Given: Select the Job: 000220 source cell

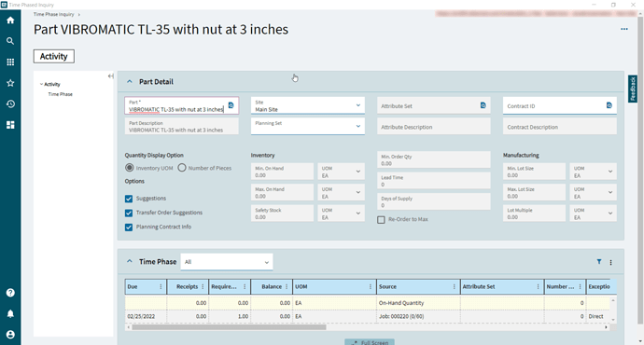Looking at the screenshot, I should pos(418,316).
